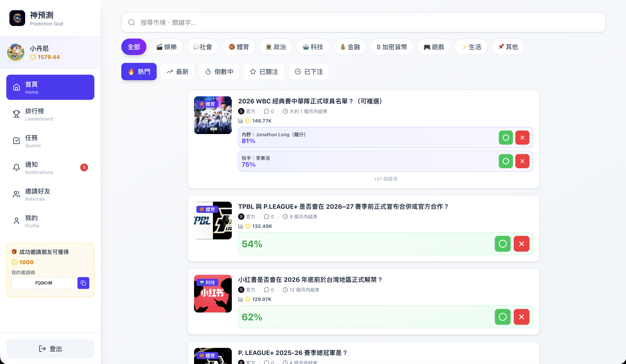Select the 加密貨幣 category tab

(x=392, y=47)
